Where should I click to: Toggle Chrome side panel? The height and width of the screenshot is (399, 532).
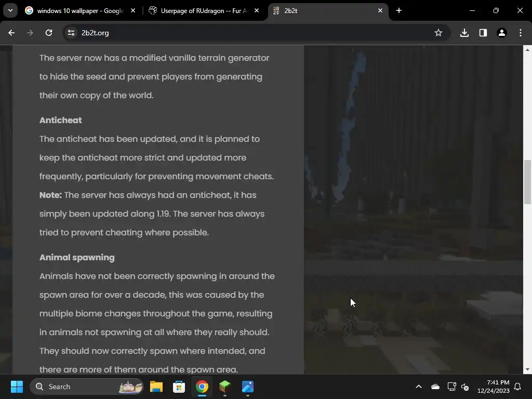point(483,33)
